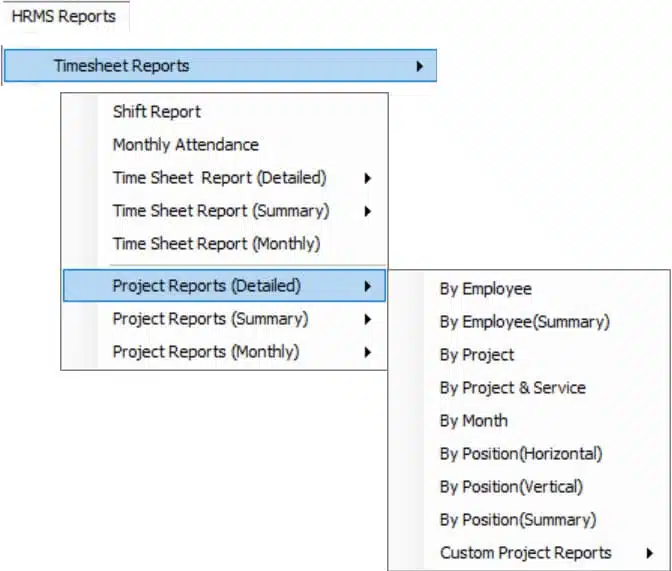Screen dimensions: 672x571
Task: Choose By Employee(Summary) report
Action: pos(529,322)
